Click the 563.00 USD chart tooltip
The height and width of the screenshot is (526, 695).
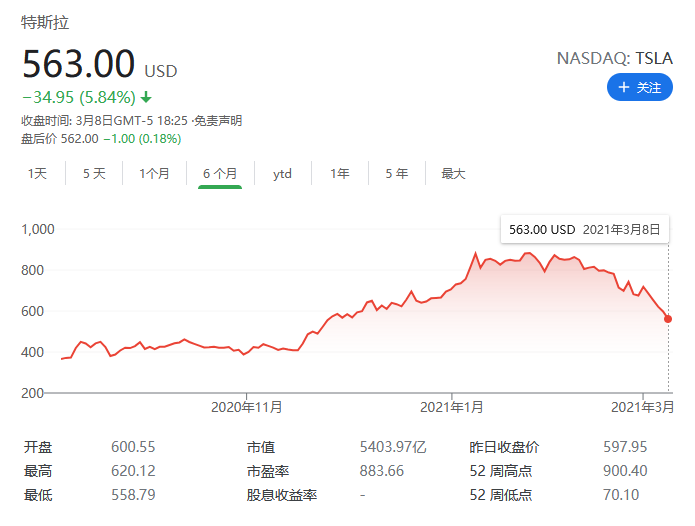pos(585,230)
